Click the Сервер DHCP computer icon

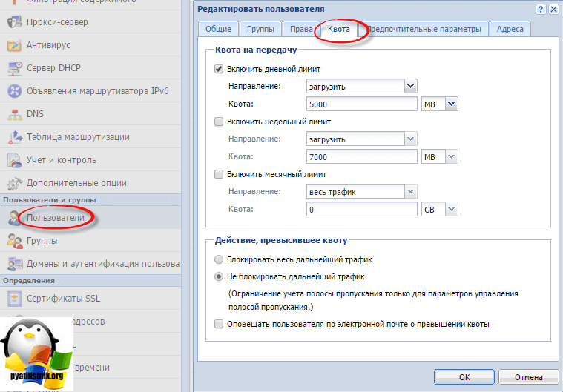[x=14, y=68]
